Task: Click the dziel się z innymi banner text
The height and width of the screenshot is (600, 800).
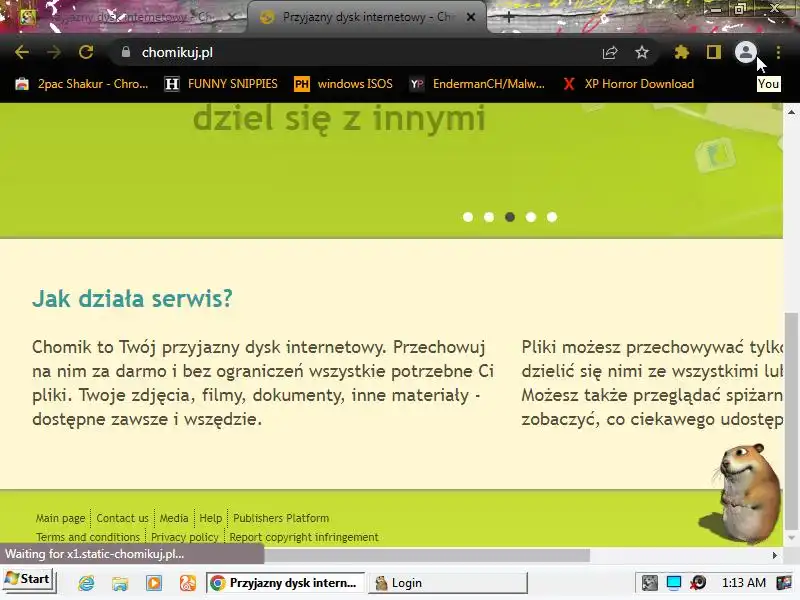Action: 339,118
